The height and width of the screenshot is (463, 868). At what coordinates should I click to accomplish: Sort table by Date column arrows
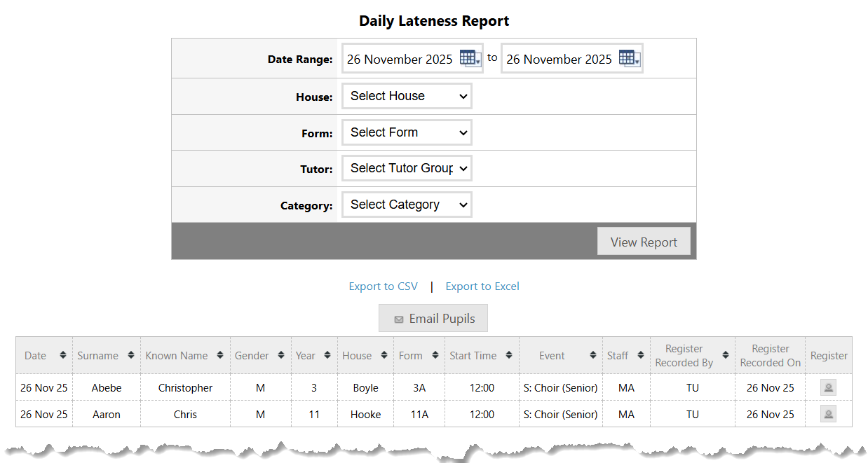(x=63, y=355)
